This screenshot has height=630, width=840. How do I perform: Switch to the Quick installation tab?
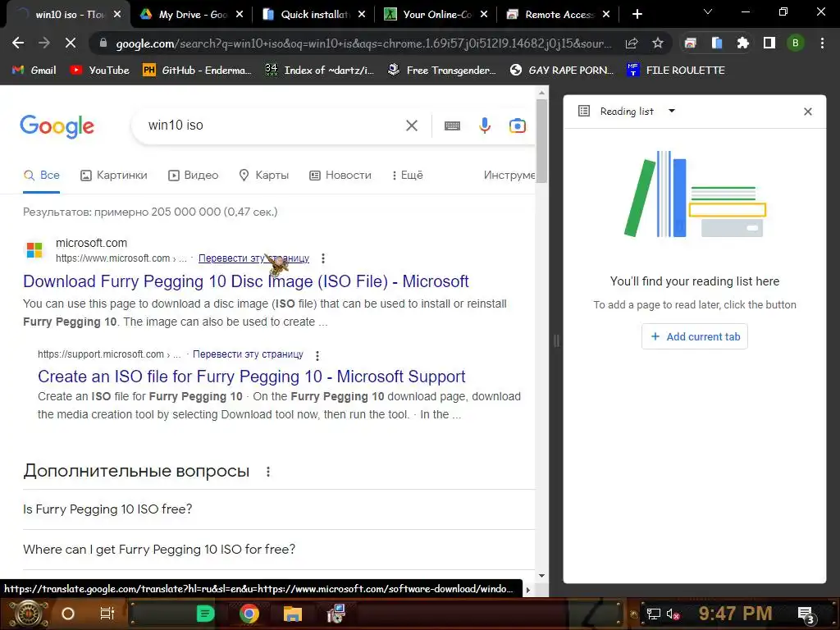pos(308,15)
